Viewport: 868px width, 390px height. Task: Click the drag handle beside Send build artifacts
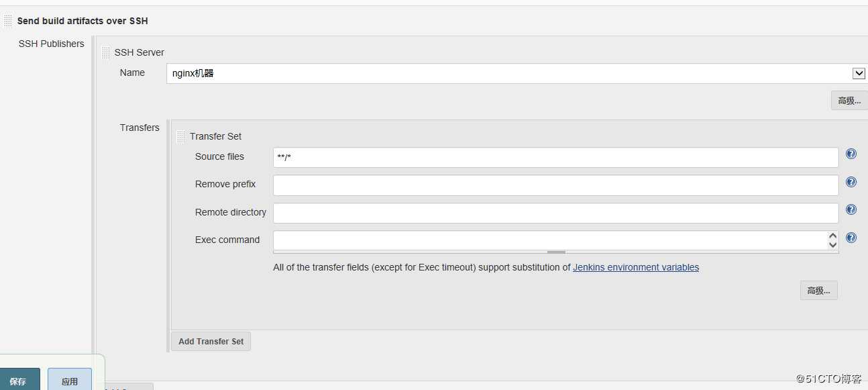(8, 21)
